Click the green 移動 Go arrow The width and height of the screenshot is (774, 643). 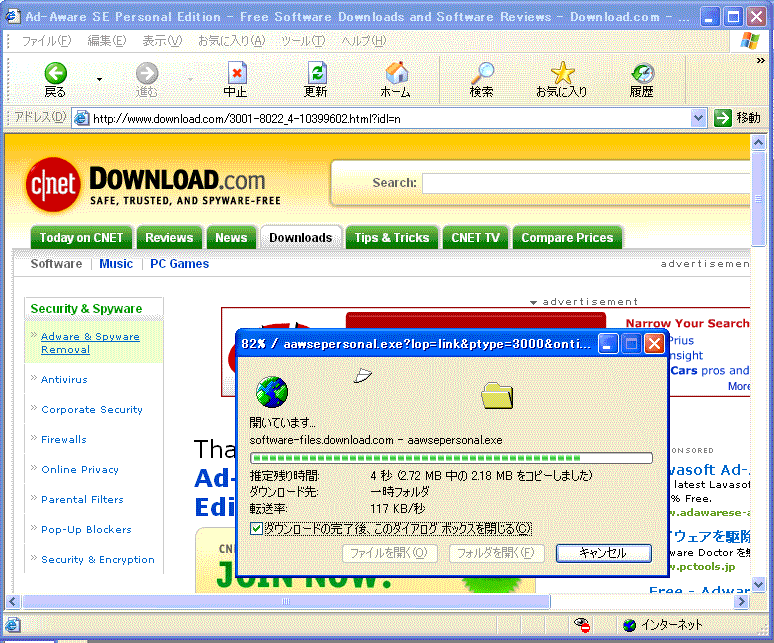[723, 118]
